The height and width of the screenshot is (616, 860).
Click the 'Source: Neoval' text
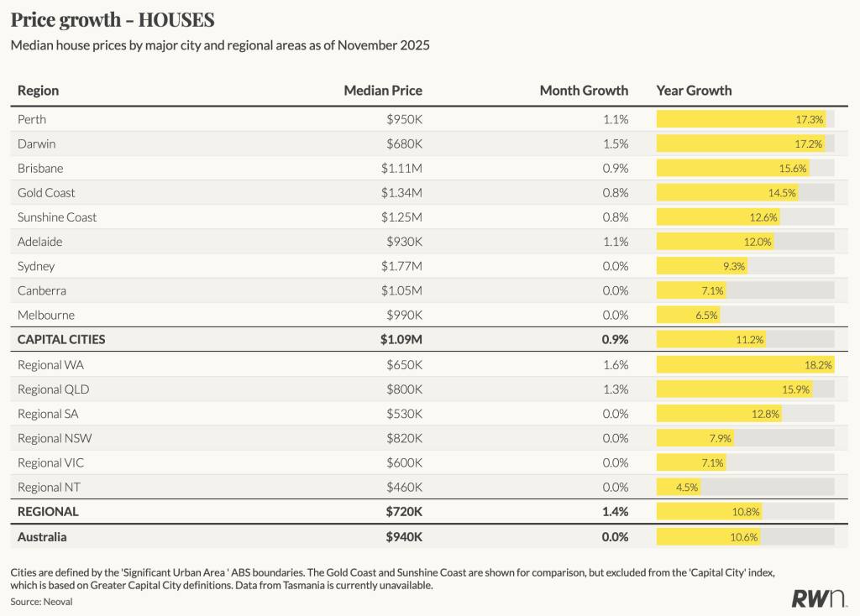[x=40, y=603]
